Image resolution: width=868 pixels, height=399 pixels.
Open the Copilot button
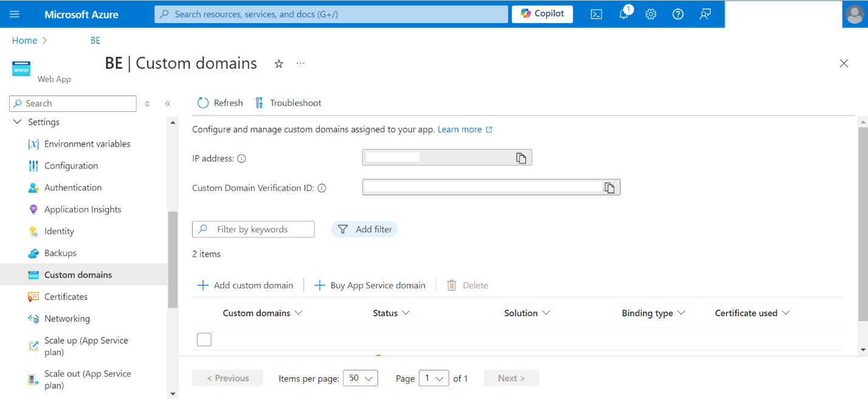[x=542, y=14]
